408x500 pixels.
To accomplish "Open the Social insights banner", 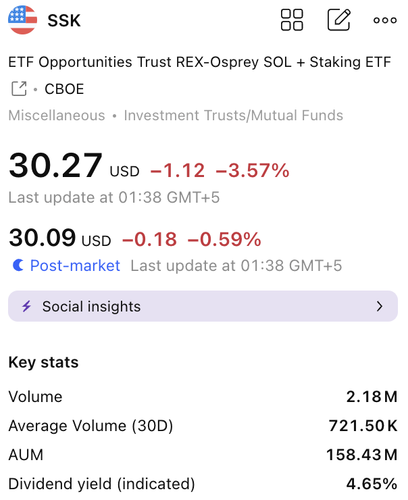I will coord(203,306).
